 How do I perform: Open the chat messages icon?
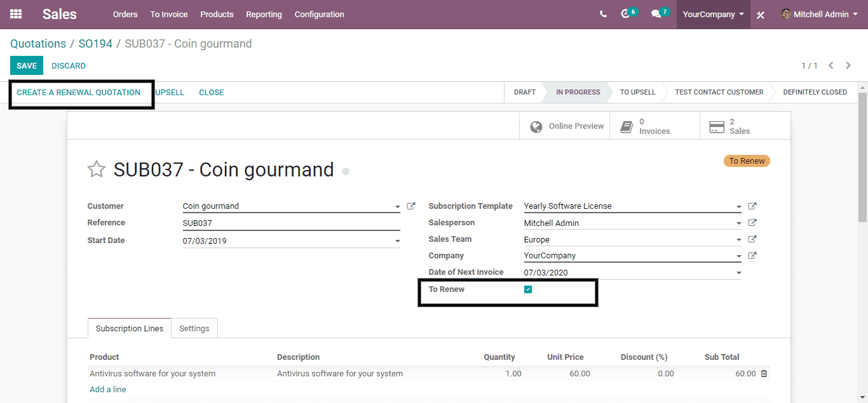656,14
